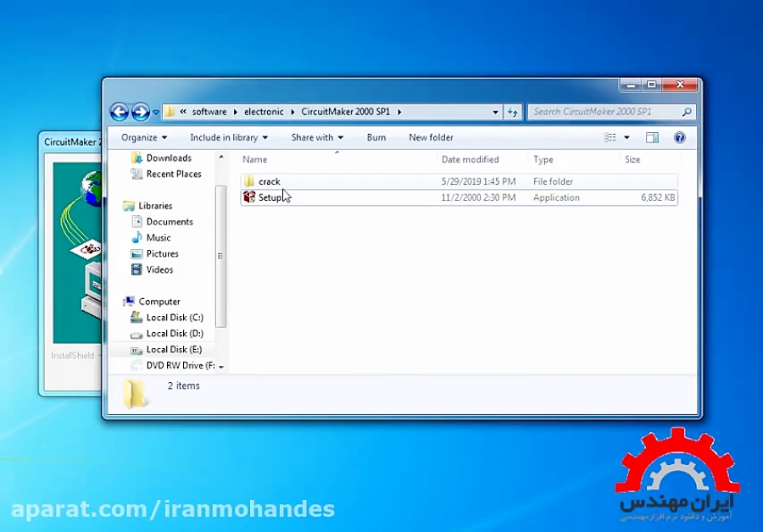Viewport: 763px width, 532px height.
Task: Change view with the view icon
Action: pyautogui.click(x=610, y=137)
